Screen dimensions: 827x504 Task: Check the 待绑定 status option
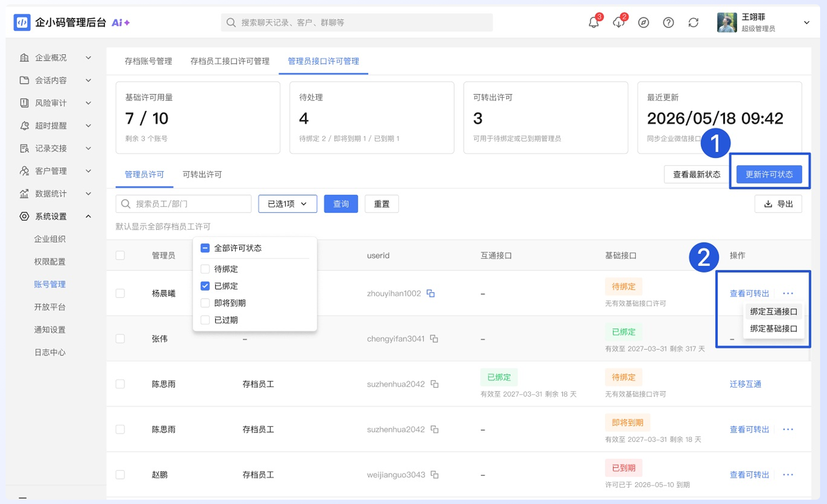pyautogui.click(x=205, y=269)
